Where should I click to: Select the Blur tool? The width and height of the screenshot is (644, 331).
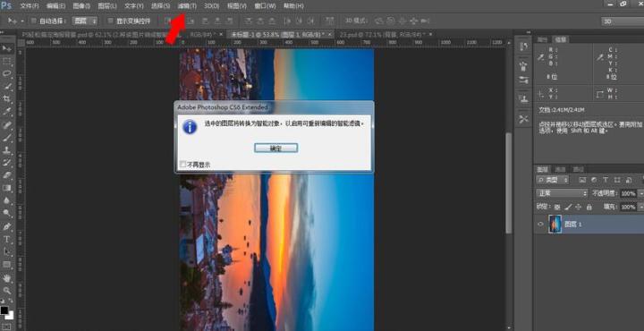coord(7,200)
